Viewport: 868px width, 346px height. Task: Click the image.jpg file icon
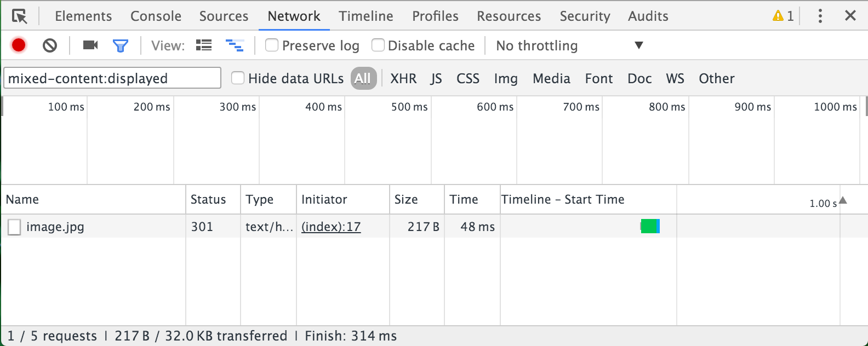[x=14, y=227]
